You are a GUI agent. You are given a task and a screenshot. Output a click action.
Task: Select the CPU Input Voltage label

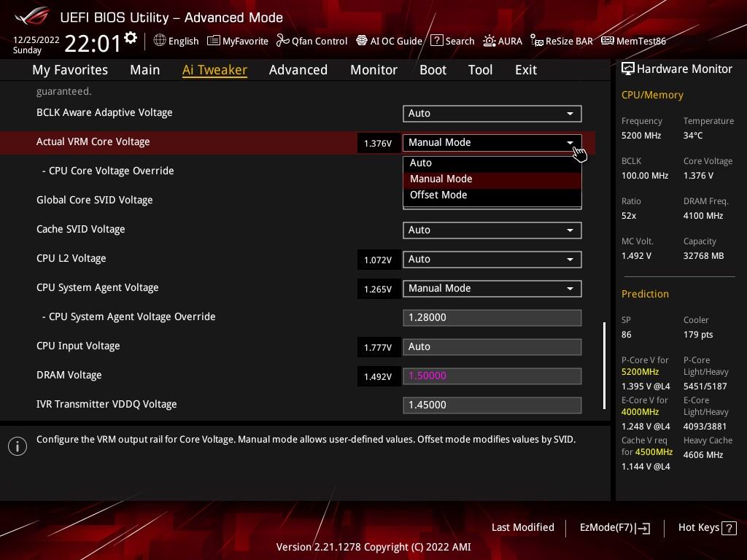78,346
